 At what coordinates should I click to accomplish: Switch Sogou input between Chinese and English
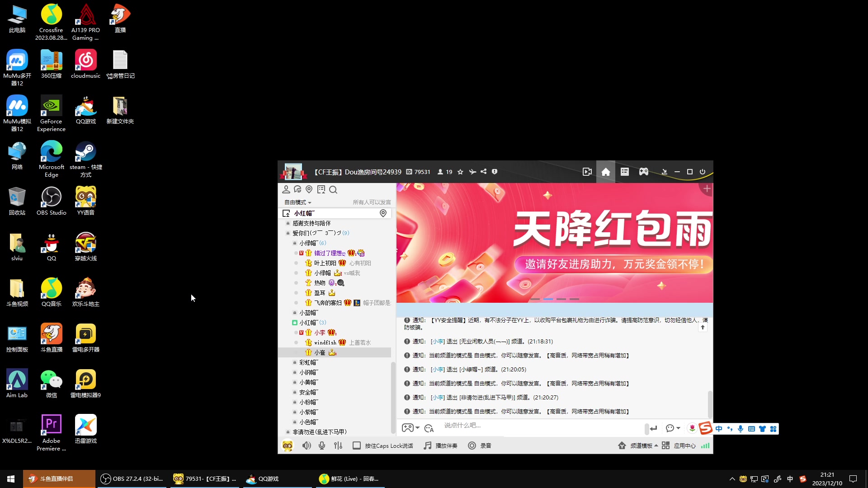[x=719, y=428]
